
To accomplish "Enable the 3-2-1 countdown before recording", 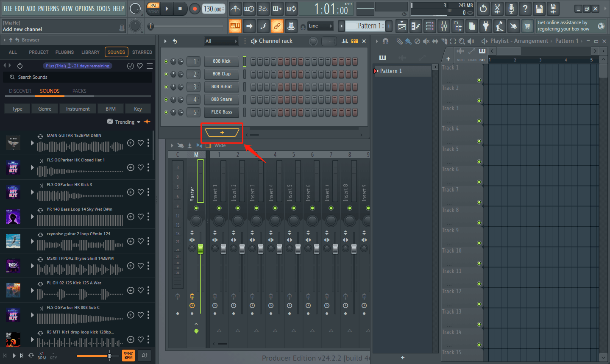I will 263,8.
